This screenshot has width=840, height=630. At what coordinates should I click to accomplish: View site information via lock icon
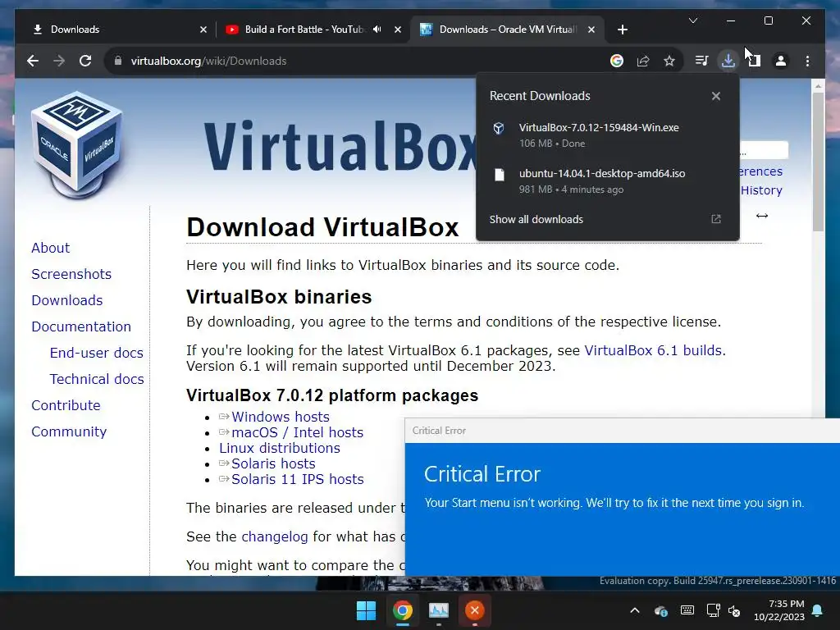point(118,61)
